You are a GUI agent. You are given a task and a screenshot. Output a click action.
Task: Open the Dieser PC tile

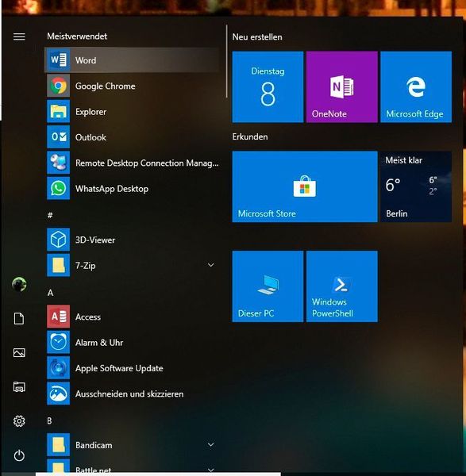(268, 286)
